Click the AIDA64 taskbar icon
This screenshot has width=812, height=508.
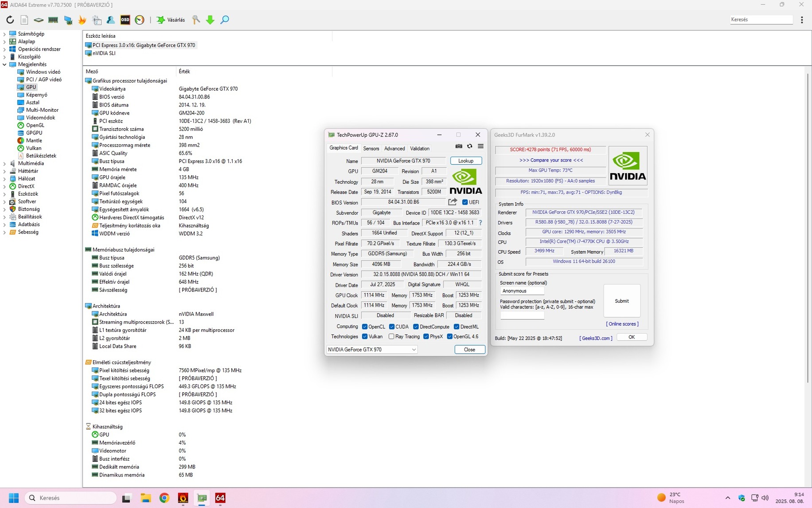click(x=220, y=498)
